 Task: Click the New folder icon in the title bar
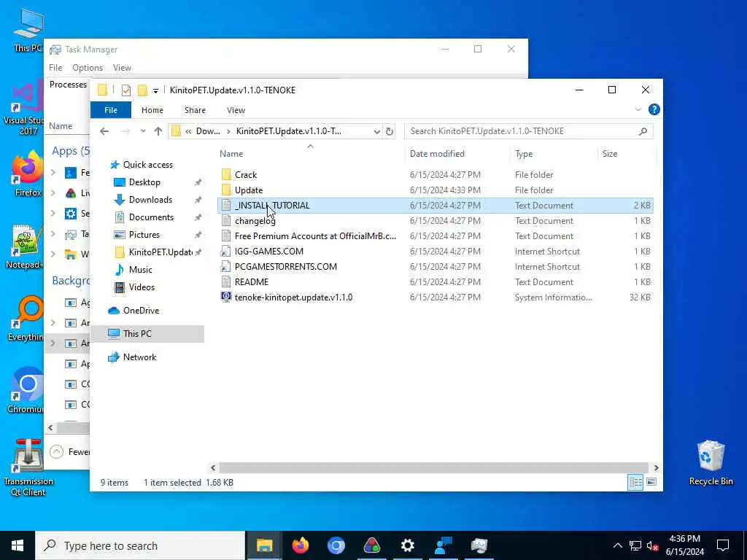click(142, 90)
